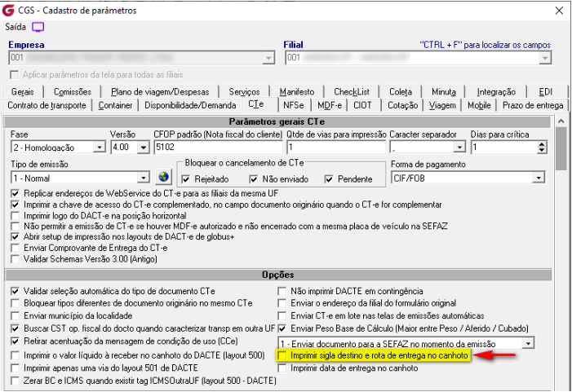Select the CTe tab
Screen dimensions: 572x392
pos(256,104)
